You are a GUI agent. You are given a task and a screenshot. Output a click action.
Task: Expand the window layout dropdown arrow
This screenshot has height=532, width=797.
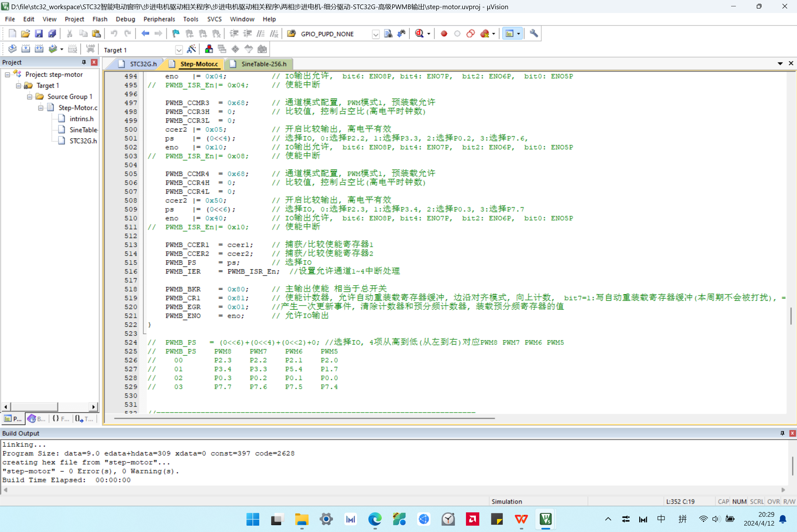click(x=519, y=34)
